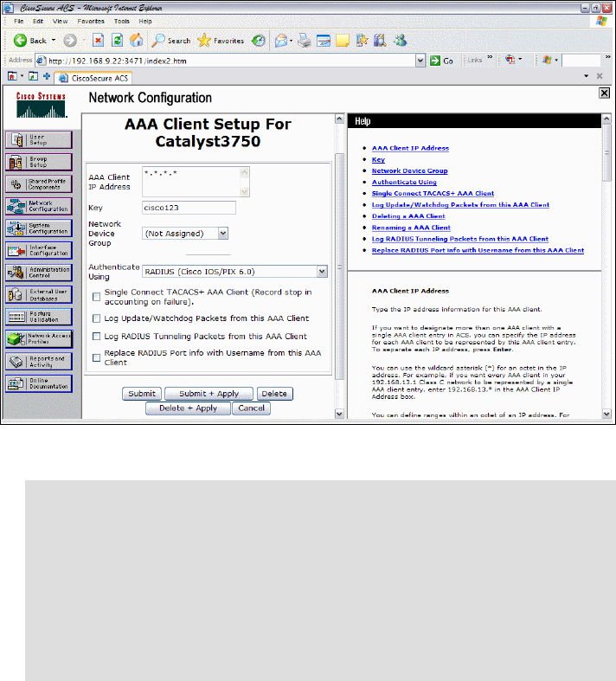
Task: Click Help pane scrollbar down arrow
Action: click(606, 414)
